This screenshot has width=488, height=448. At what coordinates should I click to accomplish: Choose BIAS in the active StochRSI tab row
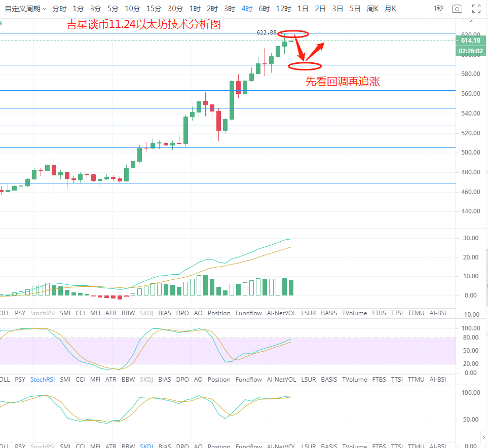tap(165, 379)
